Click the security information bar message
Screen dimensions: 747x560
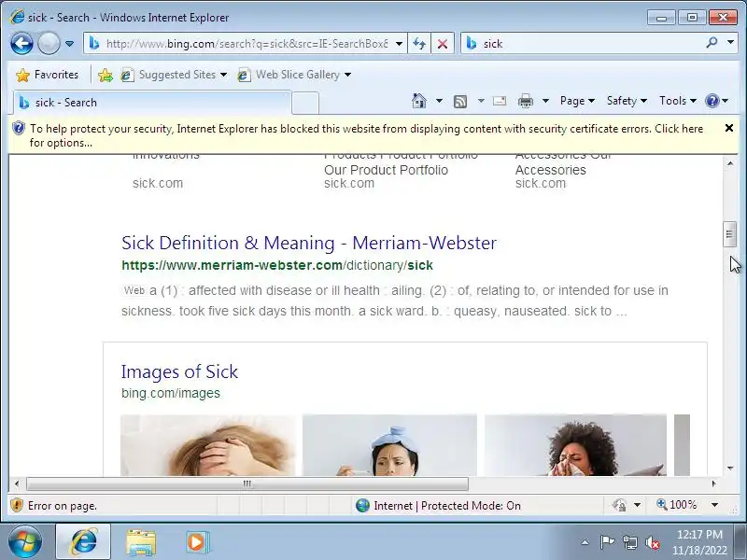coord(366,135)
